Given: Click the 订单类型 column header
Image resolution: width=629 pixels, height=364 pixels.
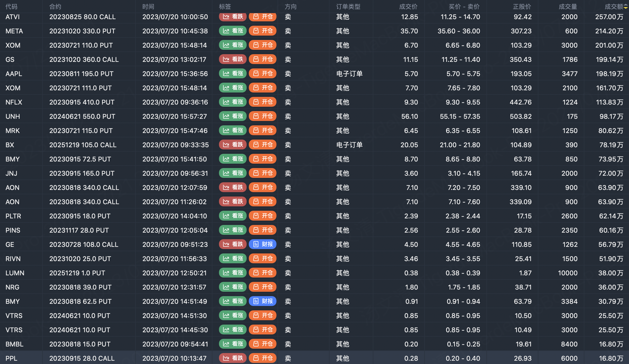Looking at the screenshot, I should click(348, 7).
